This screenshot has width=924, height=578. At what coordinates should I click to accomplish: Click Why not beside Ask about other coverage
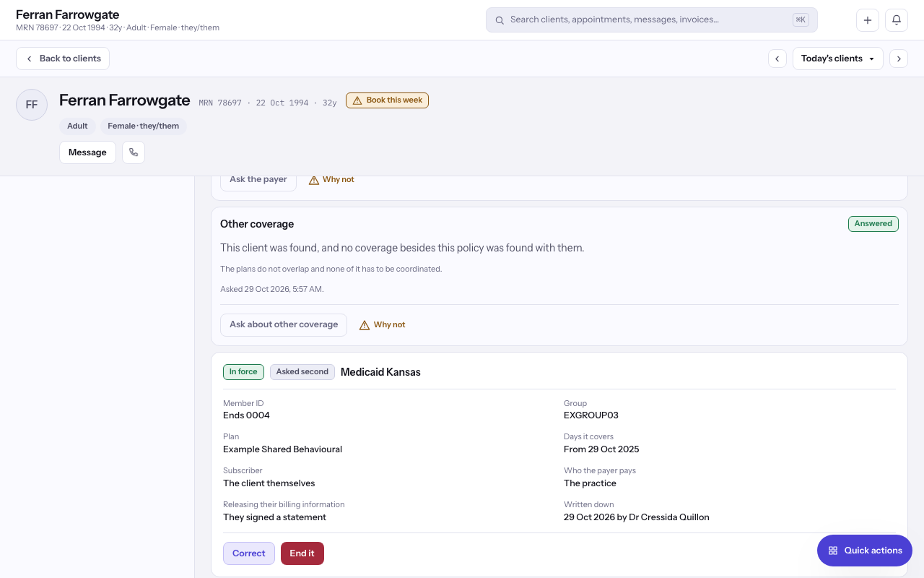pos(383,325)
